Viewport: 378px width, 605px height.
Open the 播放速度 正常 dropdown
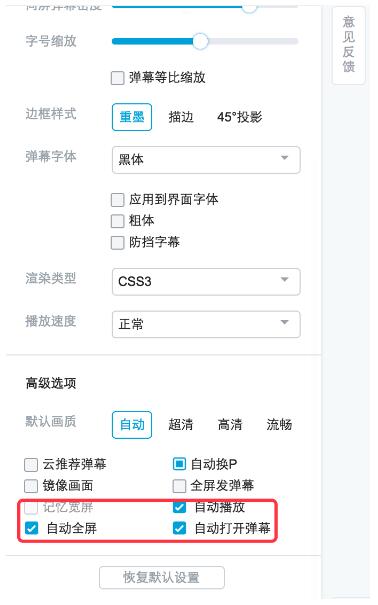coord(206,324)
